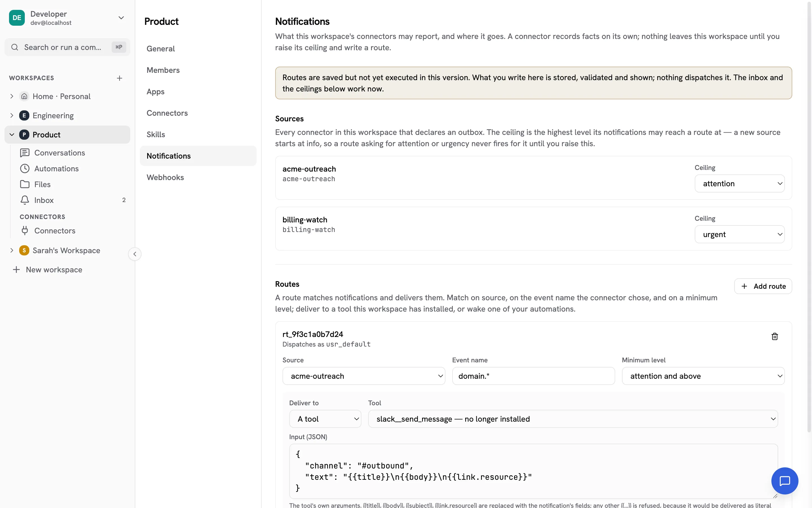Open the Members settings tab
Viewport: 812px width, 508px height.
[198, 70]
